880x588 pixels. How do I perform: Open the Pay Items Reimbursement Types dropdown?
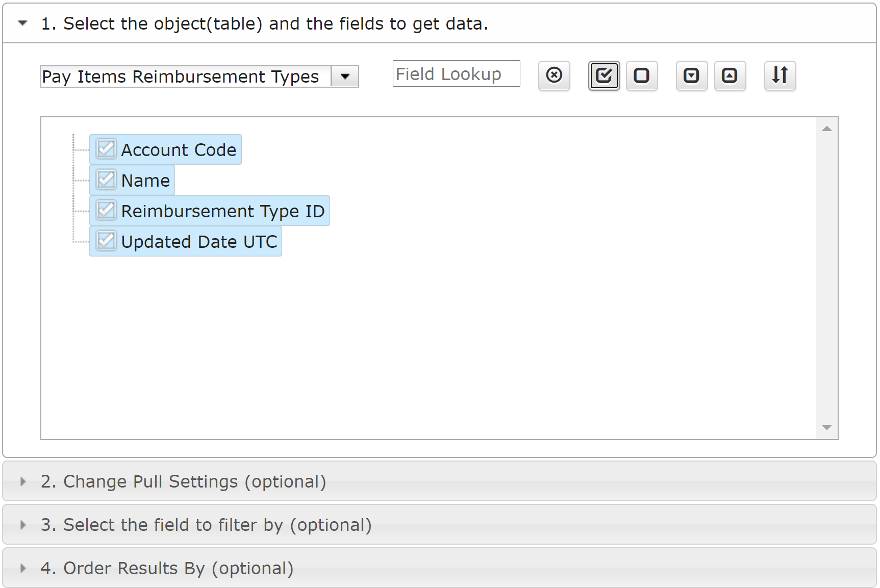tap(345, 76)
